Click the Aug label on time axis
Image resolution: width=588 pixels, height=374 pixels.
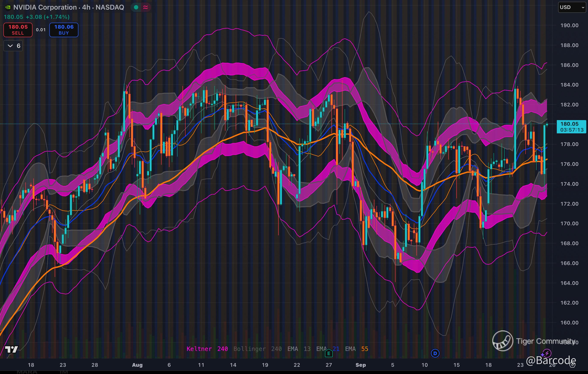point(137,365)
